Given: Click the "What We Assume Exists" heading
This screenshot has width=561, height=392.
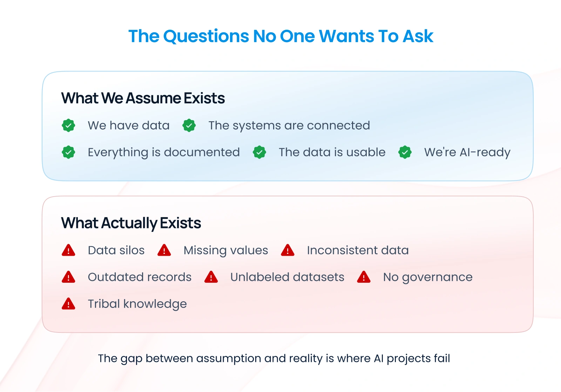Looking at the screenshot, I should (x=143, y=98).
